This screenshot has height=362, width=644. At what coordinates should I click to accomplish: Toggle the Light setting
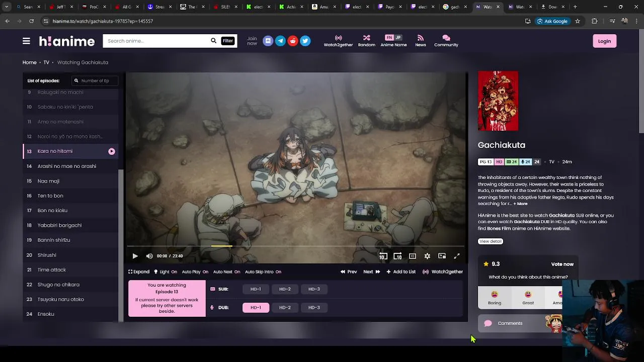[166, 271]
